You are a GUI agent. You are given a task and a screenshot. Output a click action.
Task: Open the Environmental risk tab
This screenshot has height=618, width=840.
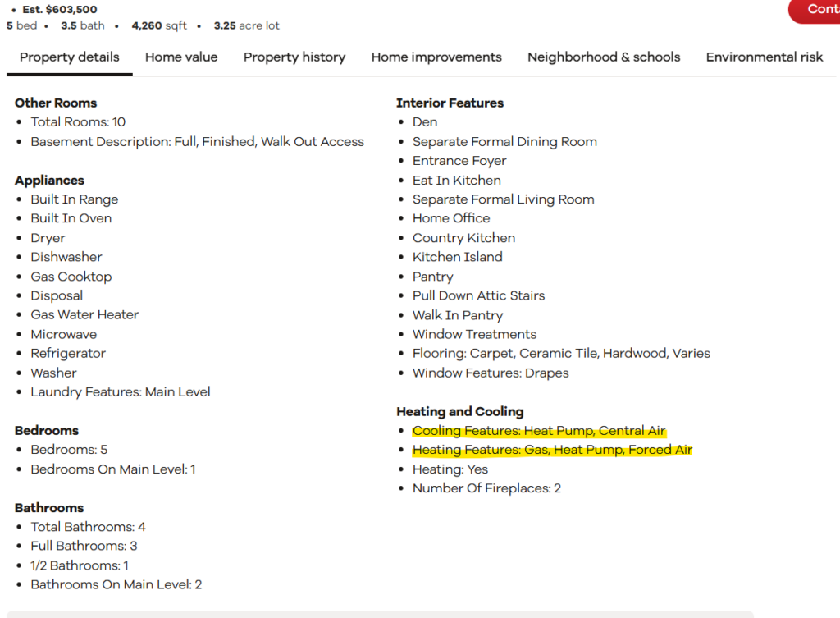[765, 57]
